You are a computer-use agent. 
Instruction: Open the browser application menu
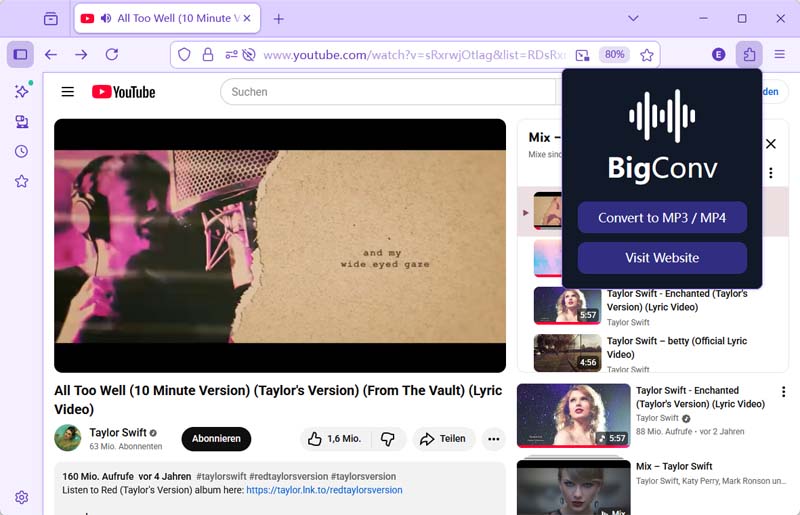tap(780, 54)
